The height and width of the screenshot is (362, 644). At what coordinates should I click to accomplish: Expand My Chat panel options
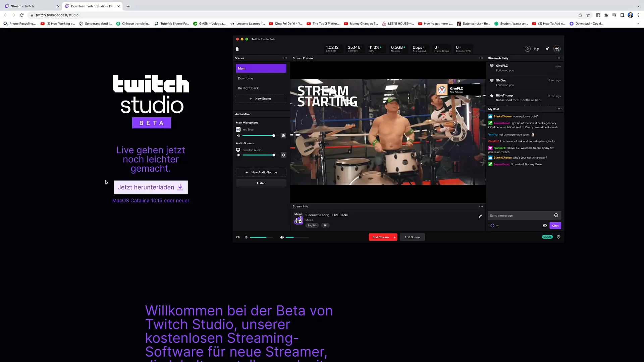tap(560, 109)
